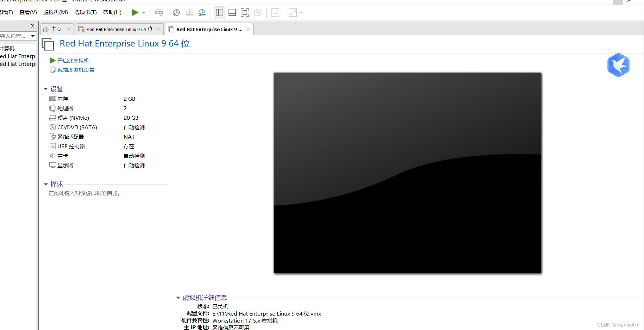This screenshot has height=330, width=644.
Task: Click the virtual machine screen preview thumbnail
Action: click(x=407, y=173)
